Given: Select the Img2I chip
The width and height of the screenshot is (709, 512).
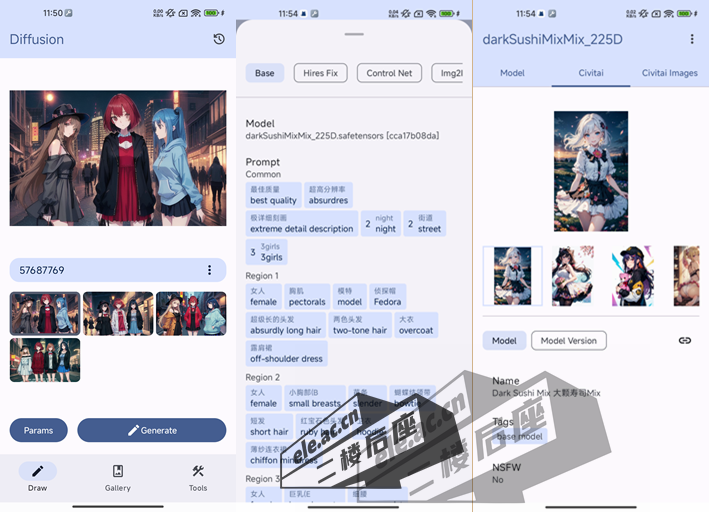Looking at the screenshot, I should coord(448,73).
